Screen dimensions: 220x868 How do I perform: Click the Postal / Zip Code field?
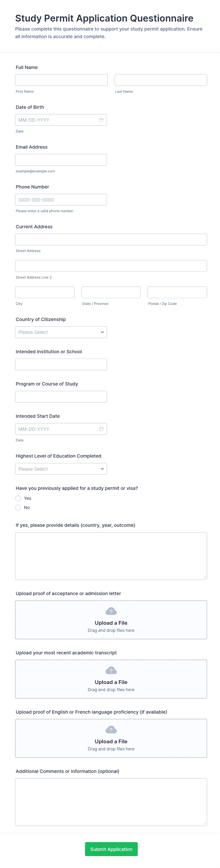point(177,292)
